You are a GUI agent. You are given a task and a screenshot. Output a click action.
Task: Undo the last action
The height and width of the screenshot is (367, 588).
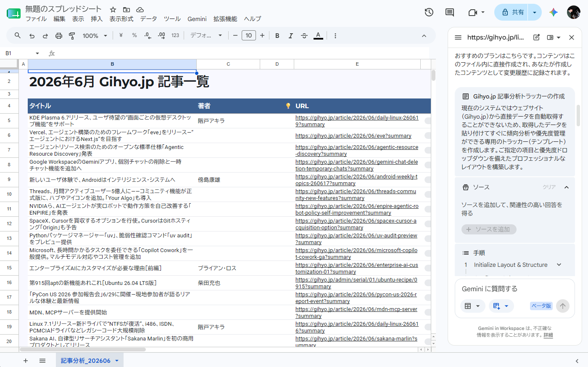tap(32, 36)
